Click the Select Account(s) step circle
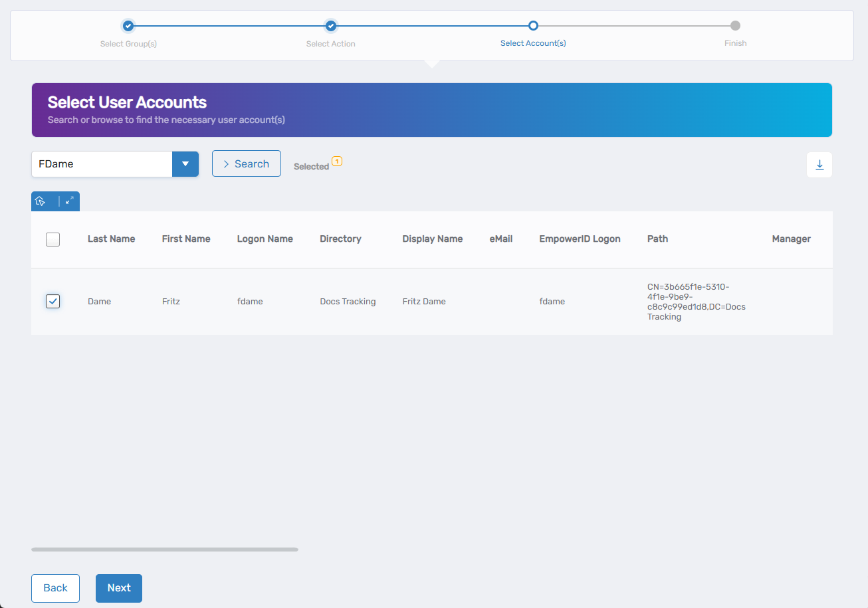The height and width of the screenshot is (608, 868). tap(533, 25)
